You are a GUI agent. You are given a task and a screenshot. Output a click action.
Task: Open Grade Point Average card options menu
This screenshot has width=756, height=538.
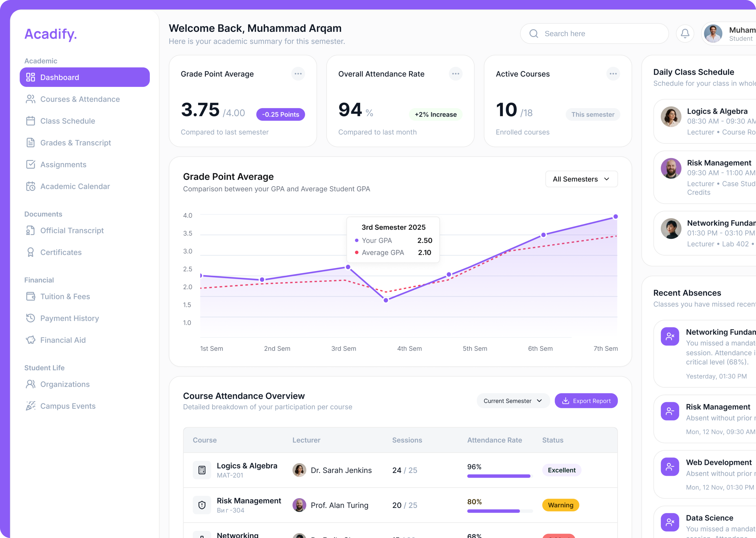tap(298, 74)
